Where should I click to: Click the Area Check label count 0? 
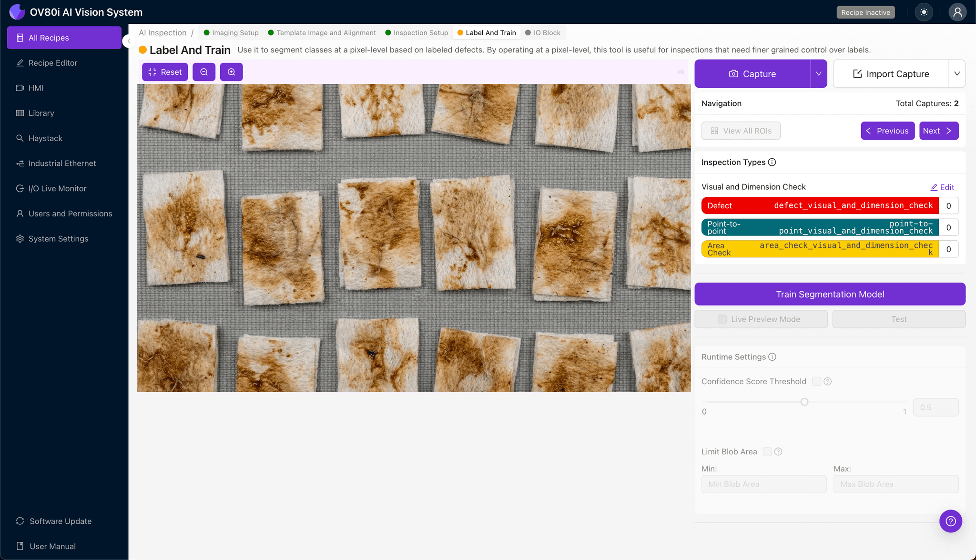coord(948,249)
